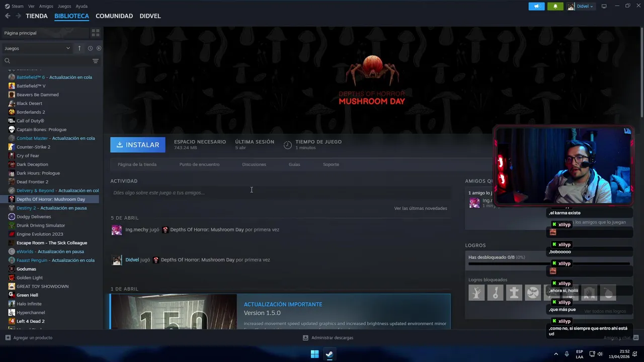Open the Version 1.5.0 update thumbnail
The image size is (644, 362).
pos(173,312)
